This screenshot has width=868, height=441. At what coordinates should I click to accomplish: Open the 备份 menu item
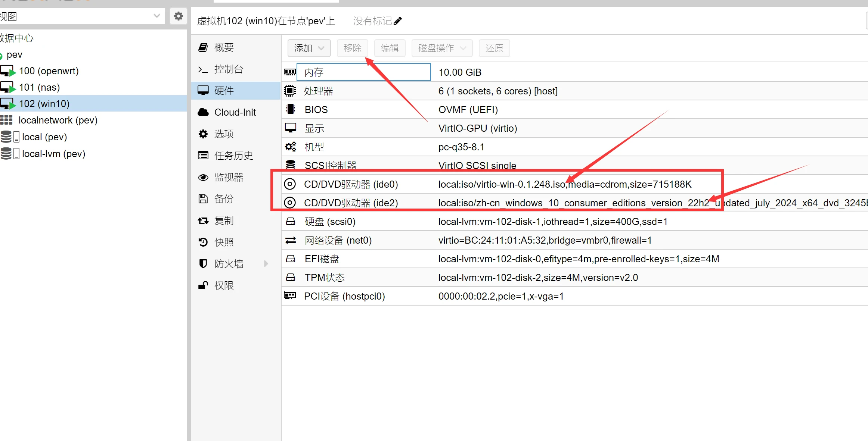point(236,199)
